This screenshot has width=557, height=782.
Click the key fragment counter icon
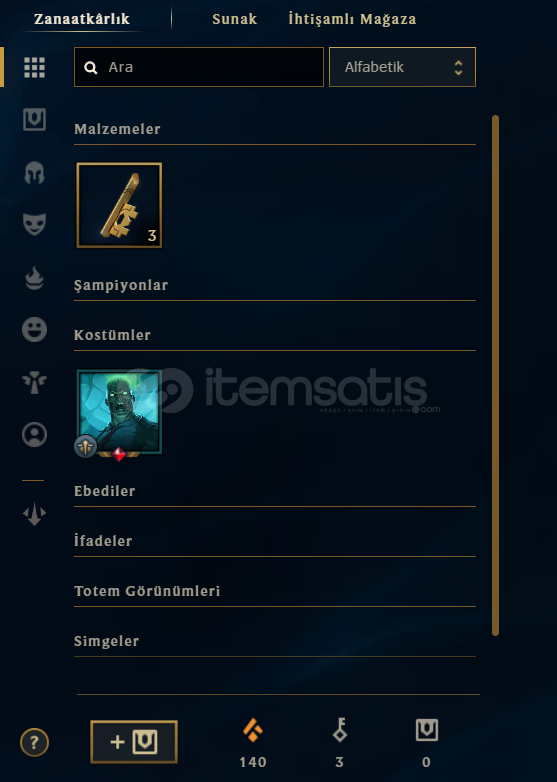[x=340, y=730]
